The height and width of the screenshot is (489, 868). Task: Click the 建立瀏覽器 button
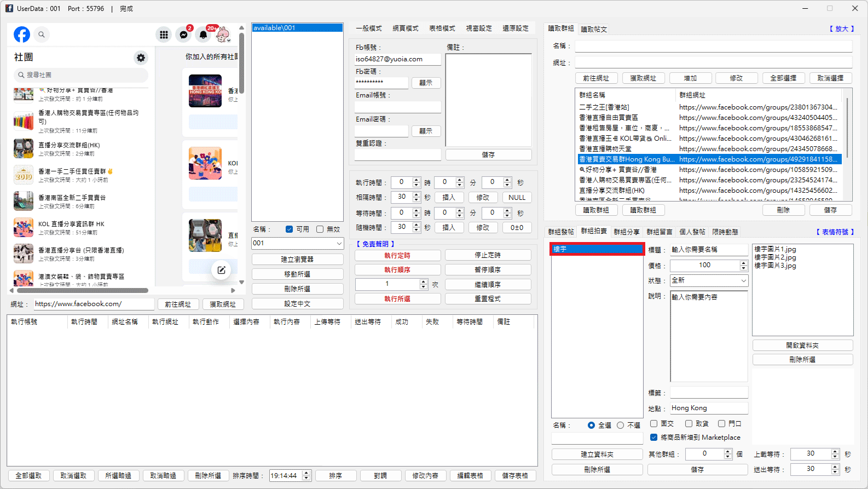pyautogui.click(x=298, y=259)
